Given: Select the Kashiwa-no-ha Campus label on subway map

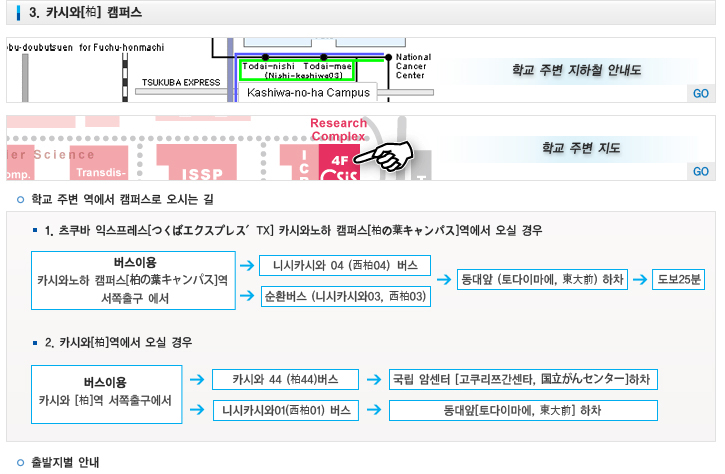Looking at the screenshot, I should click(305, 93).
